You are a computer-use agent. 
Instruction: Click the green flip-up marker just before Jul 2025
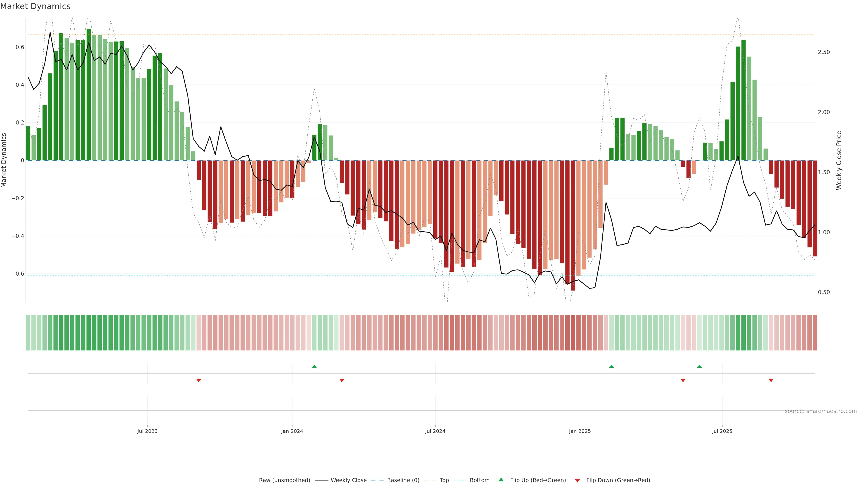(700, 366)
